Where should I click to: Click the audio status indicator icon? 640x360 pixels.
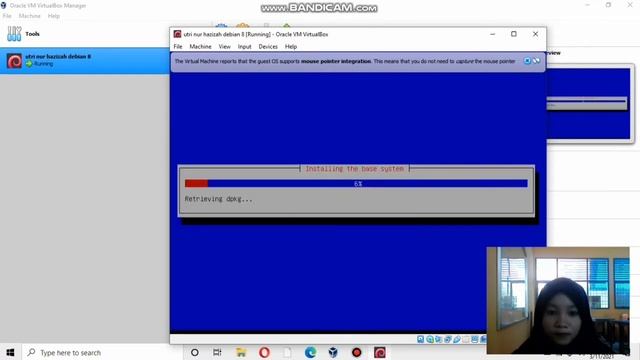tap(438, 339)
